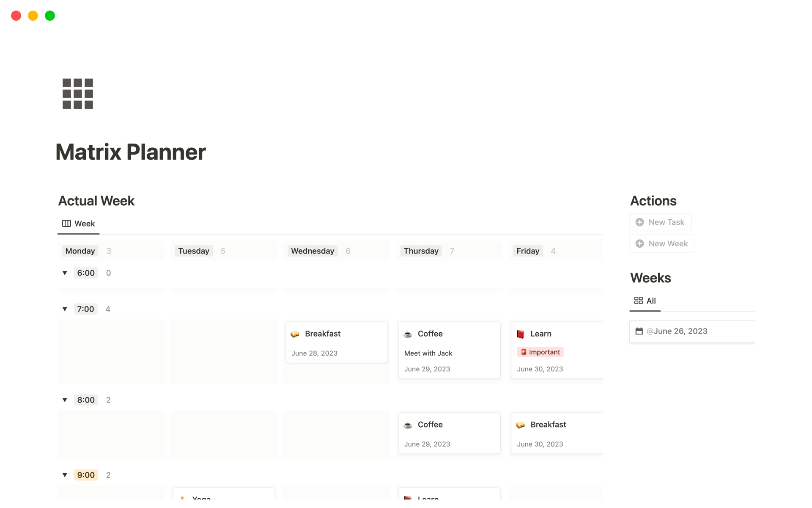812x508 pixels.
Task: Collapse the 6:00 time group
Action: point(65,273)
